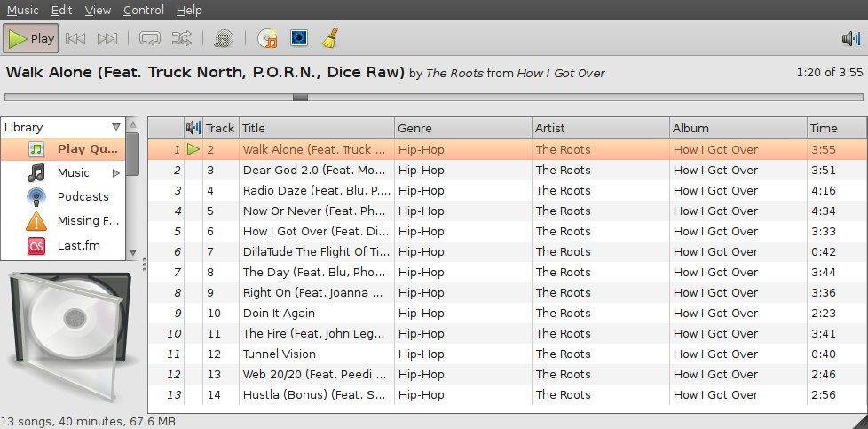
Task: Skip to previous track
Action: click(x=75, y=38)
